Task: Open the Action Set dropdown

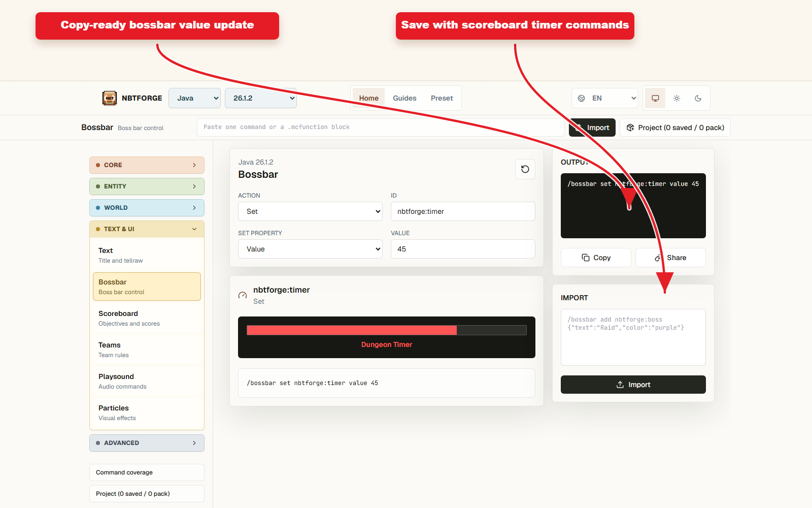Action: coord(310,211)
